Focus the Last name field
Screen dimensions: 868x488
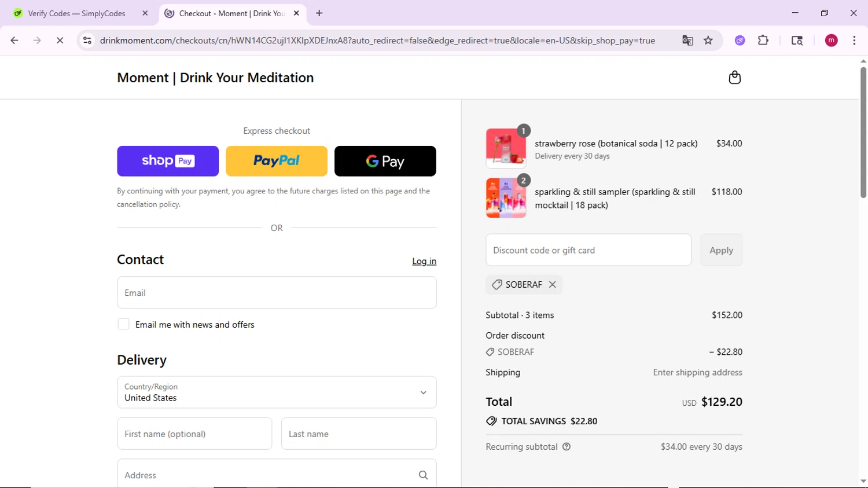click(359, 434)
